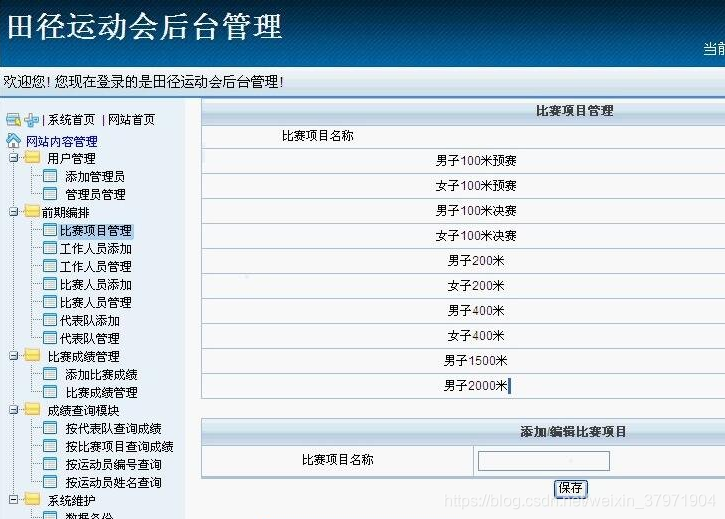Click the 前期编排 folder icon

32,211
